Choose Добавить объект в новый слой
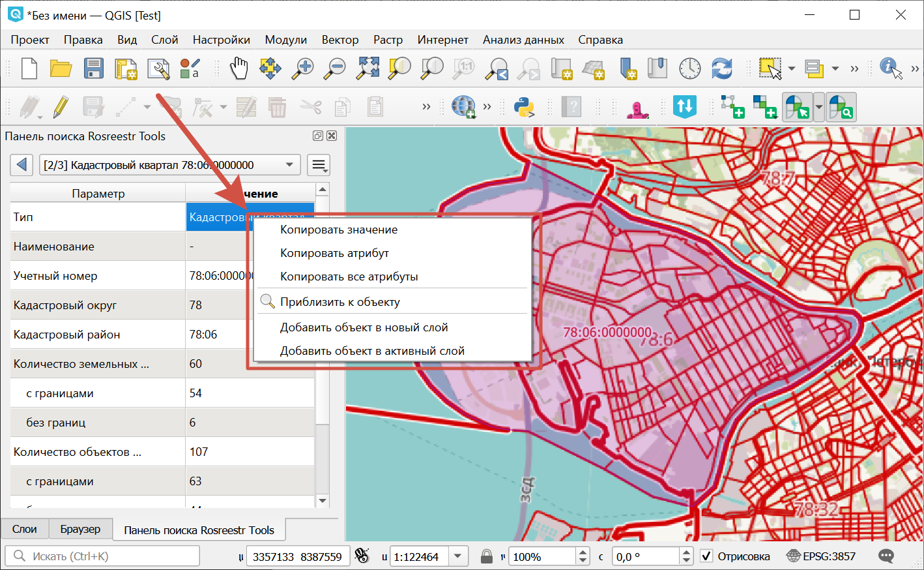Viewport: 924px width, 570px height. pos(392,327)
